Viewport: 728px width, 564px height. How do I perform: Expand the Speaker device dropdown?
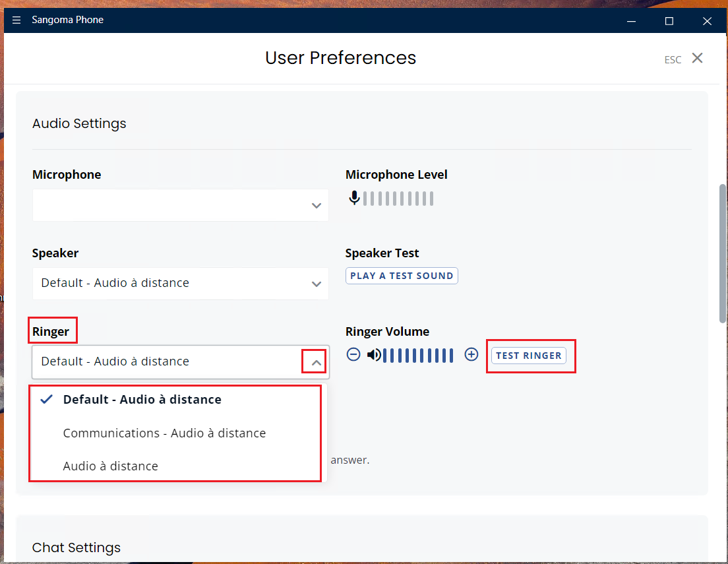click(180, 284)
